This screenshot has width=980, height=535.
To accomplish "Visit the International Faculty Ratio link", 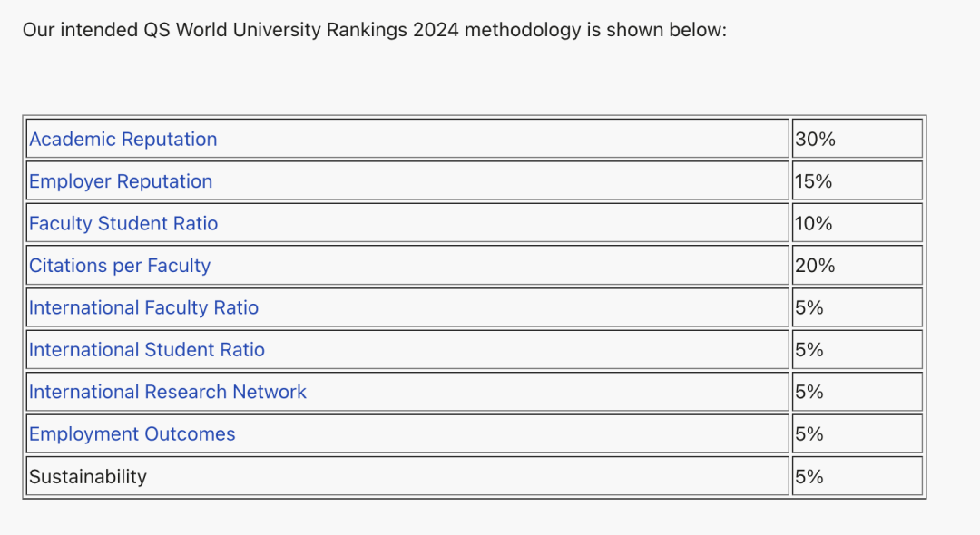I will pyautogui.click(x=143, y=307).
